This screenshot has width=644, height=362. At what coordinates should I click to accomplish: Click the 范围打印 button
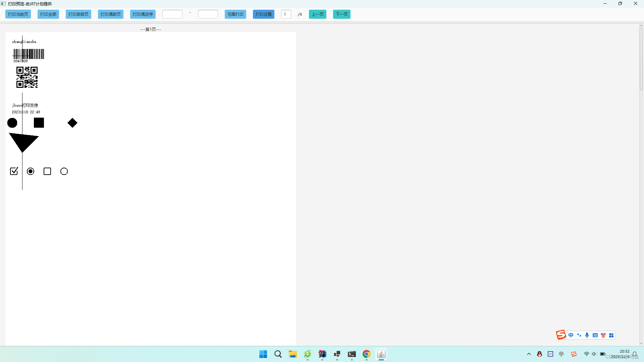(235, 14)
